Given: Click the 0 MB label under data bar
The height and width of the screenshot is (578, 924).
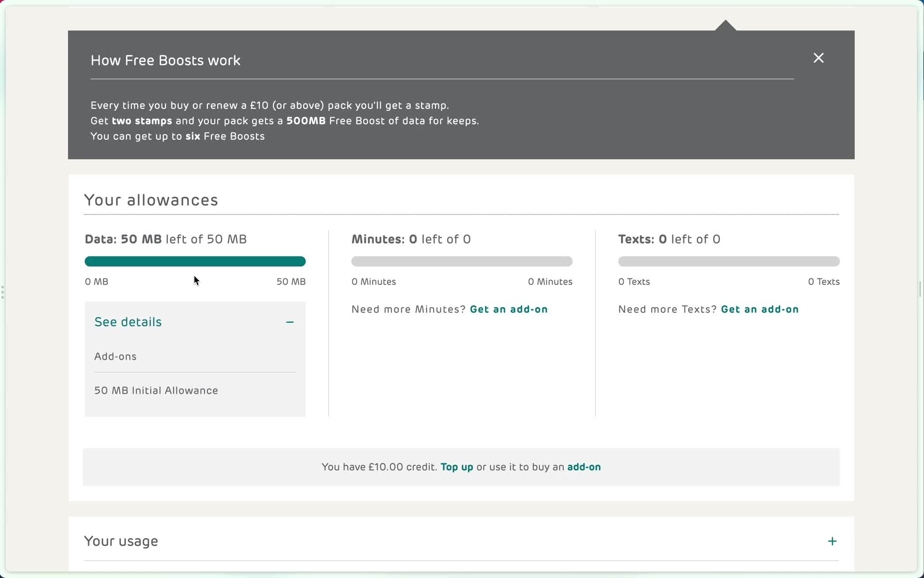Looking at the screenshot, I should 96,282.
